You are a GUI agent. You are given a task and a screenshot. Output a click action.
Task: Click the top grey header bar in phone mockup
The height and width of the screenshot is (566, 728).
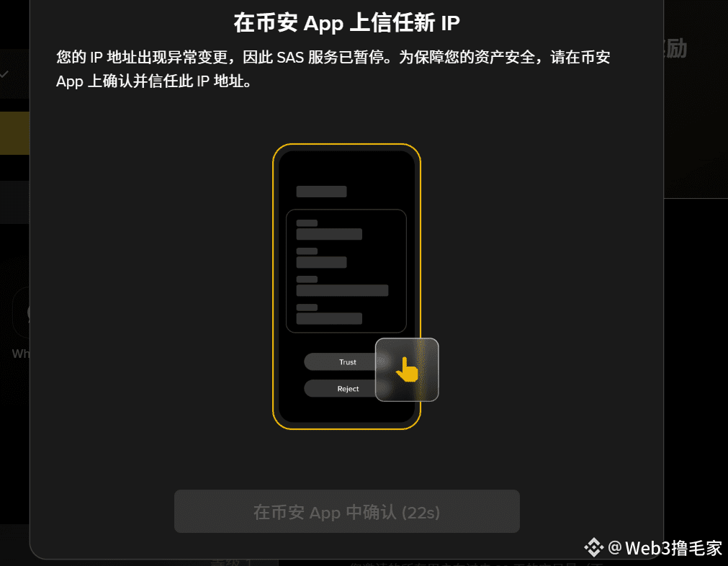pos(321,192)
